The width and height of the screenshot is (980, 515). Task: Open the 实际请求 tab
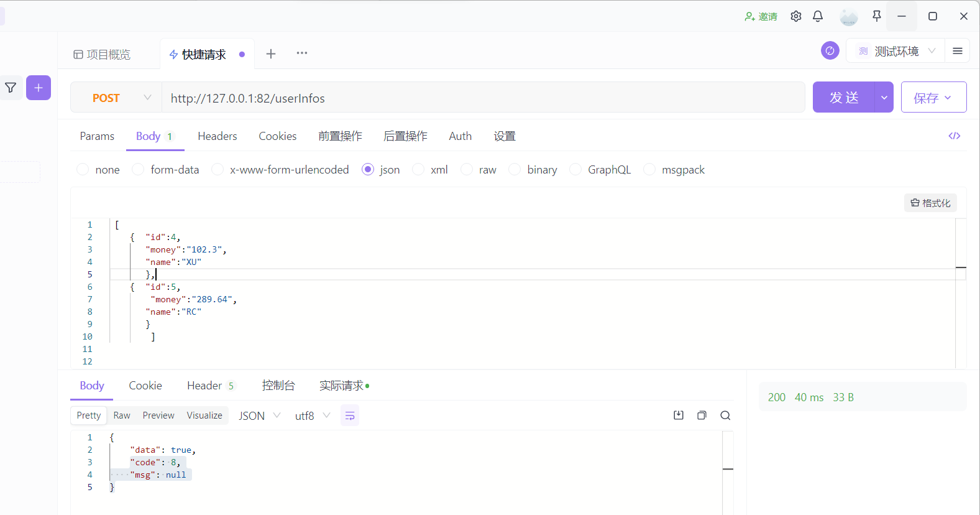(x=344, y=386)
